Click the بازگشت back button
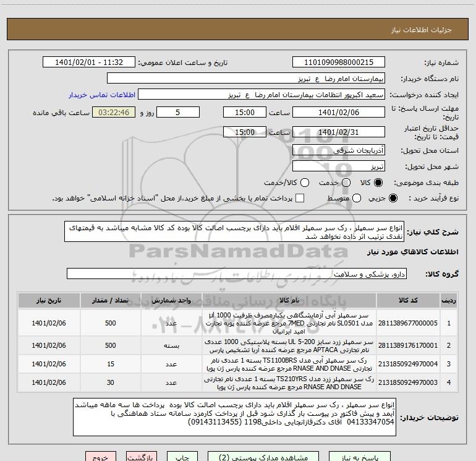Viewport: 476px width, 461px height. click(x=142, y=457)
